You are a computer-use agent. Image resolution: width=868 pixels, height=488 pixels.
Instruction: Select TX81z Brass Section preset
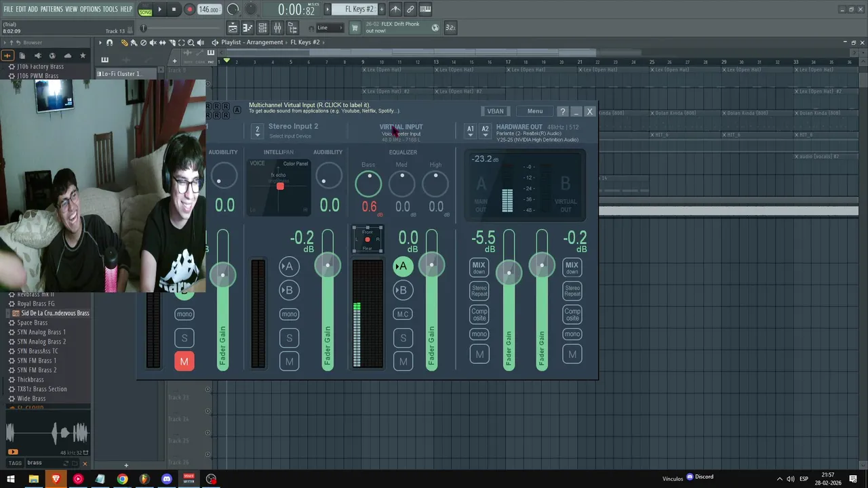coord(42,389)
